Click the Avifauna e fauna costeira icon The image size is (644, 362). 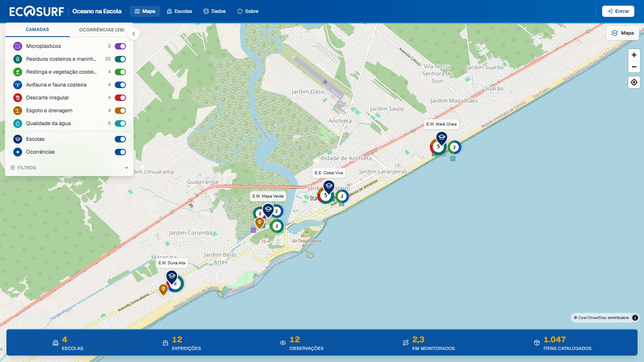18,85
